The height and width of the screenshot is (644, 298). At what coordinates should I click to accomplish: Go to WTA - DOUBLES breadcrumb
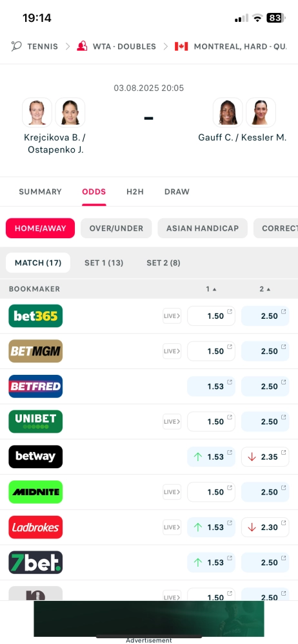coord(117,46)
